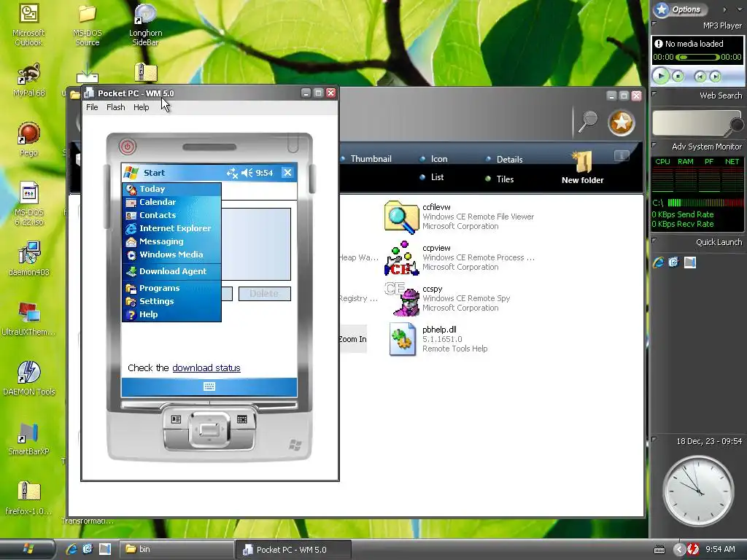The width and height of the screenshot is (747, 560).
Task: Click center d-pad button on emulator
Action: point(209,430)
